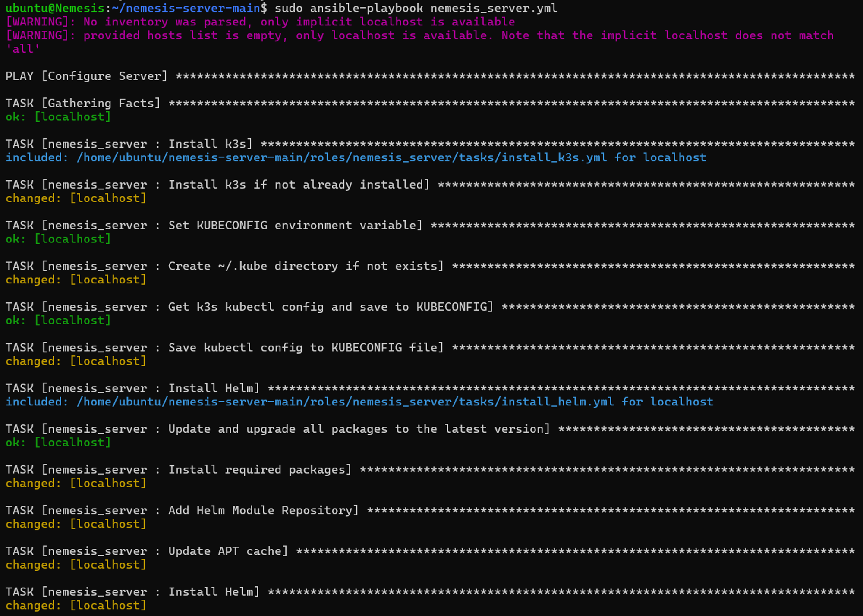Click 'changed: [localhost]' under the last Install Helm task
The height and width of the screenshot is (616, 863).
(x=76, y=606)
